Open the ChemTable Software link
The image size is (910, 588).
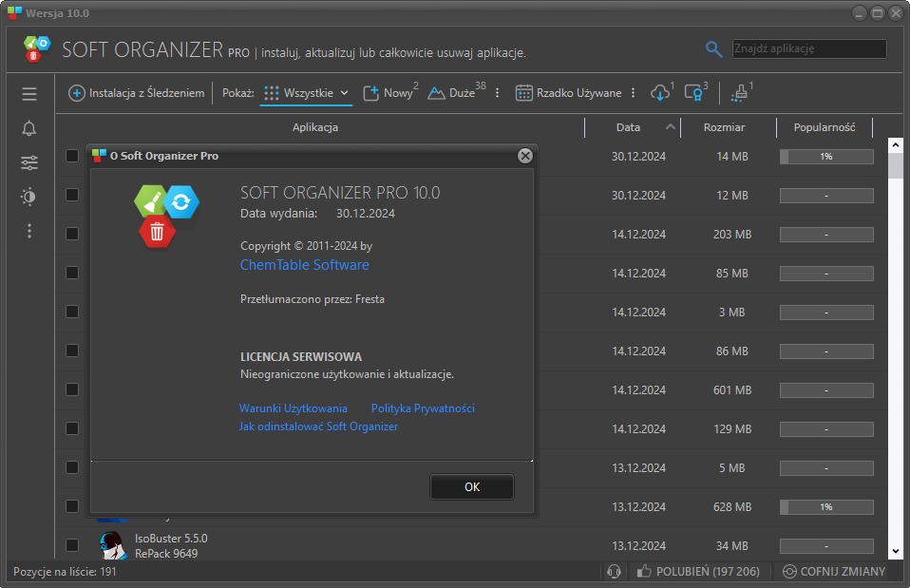(x=305, y=265)
